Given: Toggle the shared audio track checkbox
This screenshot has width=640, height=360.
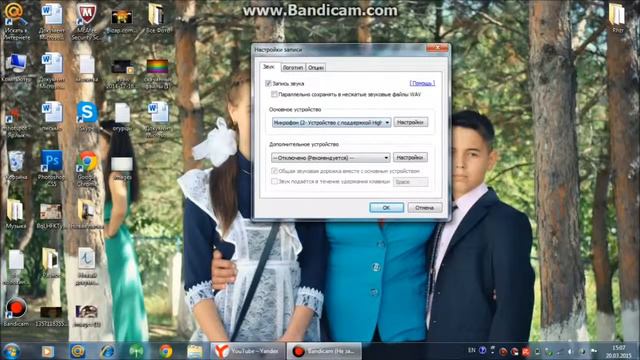Looking at the screenshot, I should (x=274, y=171).
